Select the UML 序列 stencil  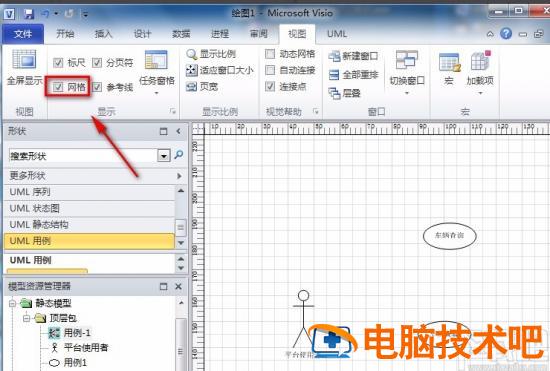(89, 192)
